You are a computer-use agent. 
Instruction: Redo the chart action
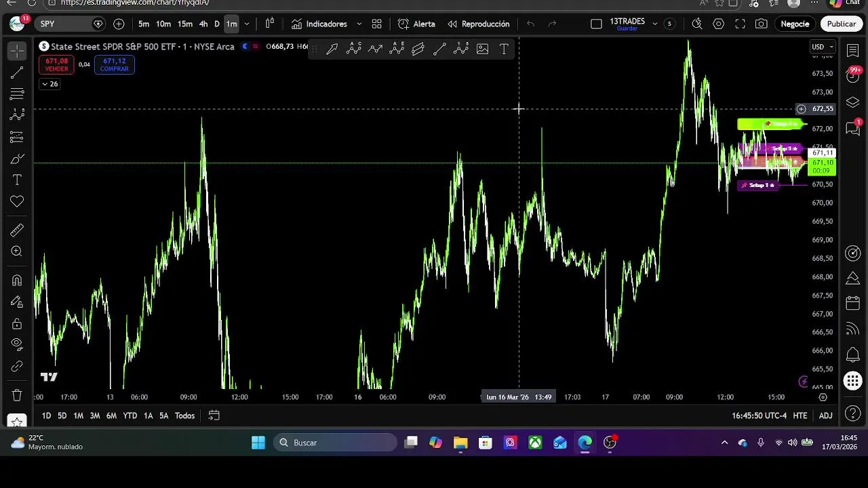552,24
